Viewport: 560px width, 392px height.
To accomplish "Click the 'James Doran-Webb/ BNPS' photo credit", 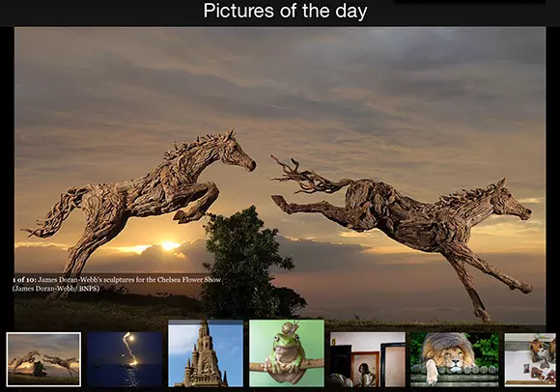I will click(56, 289).
